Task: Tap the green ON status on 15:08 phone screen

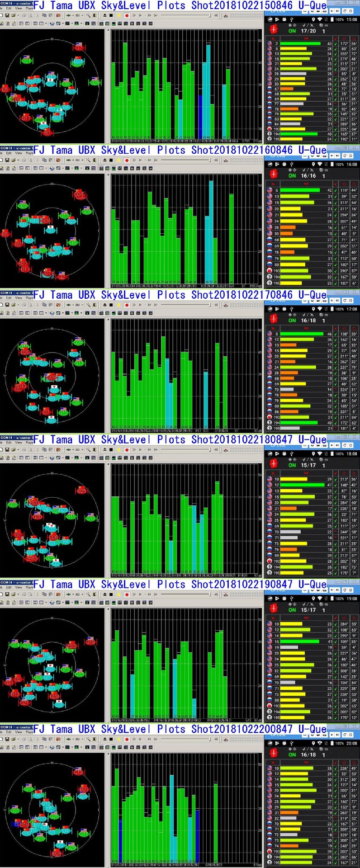Action: (292, 31)
